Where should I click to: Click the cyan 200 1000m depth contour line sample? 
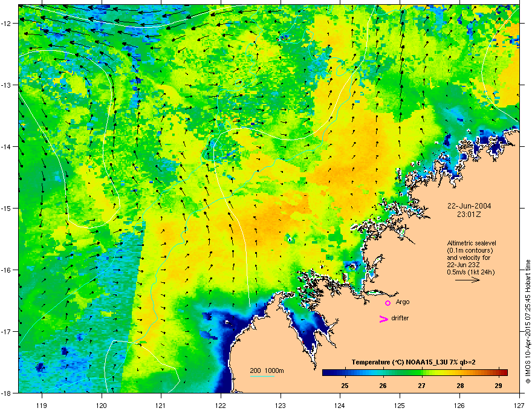(262, 376)
